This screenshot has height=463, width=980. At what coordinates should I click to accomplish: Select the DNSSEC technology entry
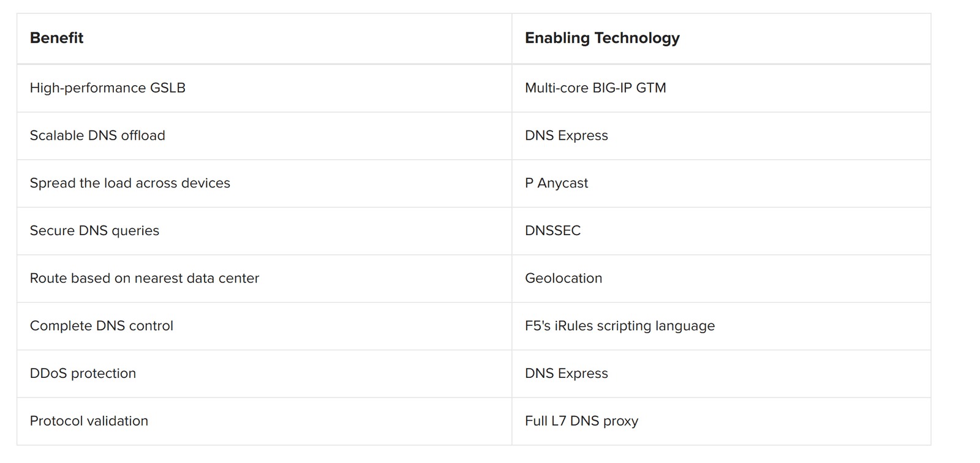coord(552,231)
